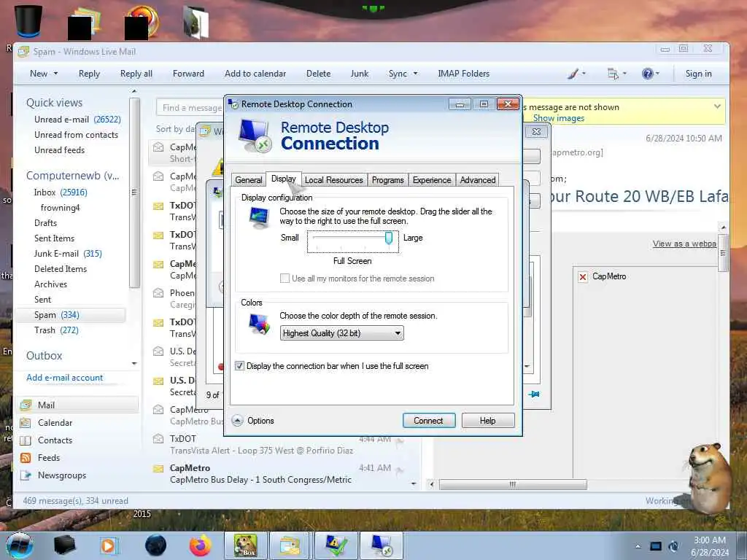Click the broken CapMetro image icon
Image resolution: width=747 pixels, height=560 pixels.
pos(582,276)
